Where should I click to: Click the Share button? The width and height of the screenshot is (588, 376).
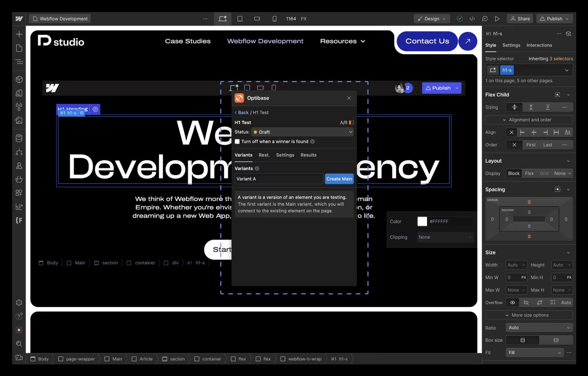point(520,19)
